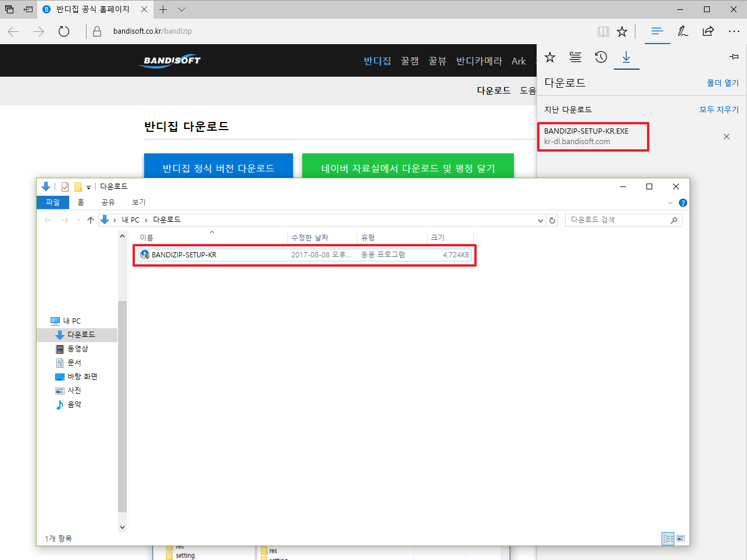Expand the Explorer ribbon chevron
The width and height of the screenshot is (747, 560).
pos(670,203)
